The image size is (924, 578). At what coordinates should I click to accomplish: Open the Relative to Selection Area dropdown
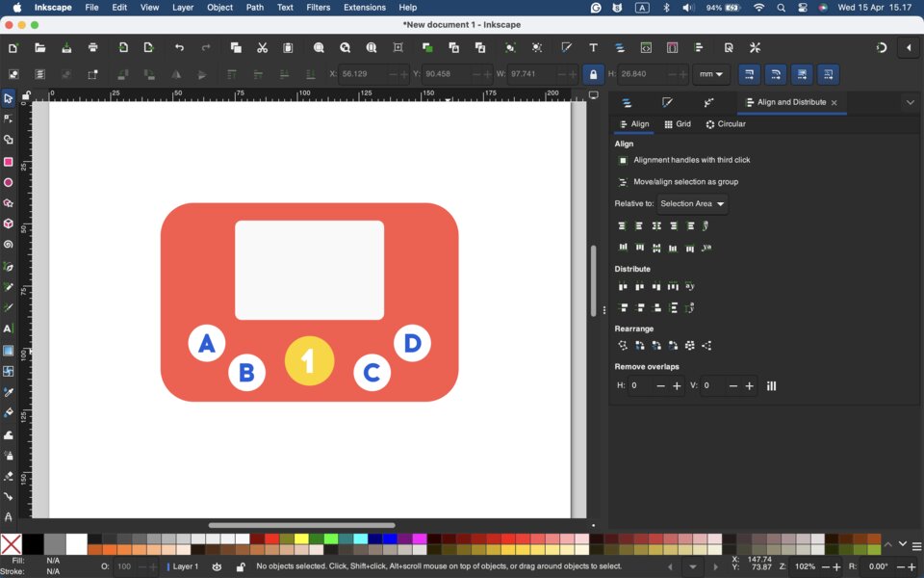click(692, 204)
